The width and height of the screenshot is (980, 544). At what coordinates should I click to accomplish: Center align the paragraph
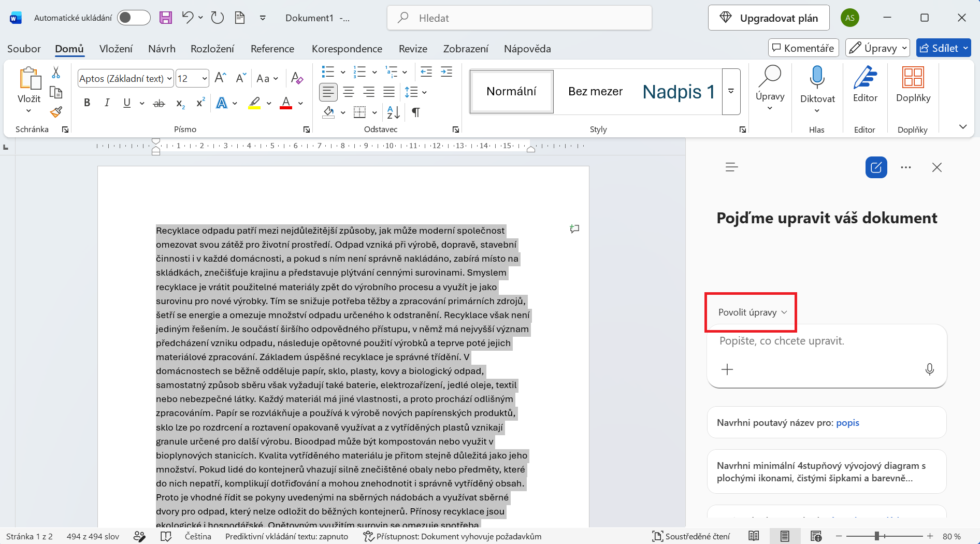tap(349, 92)
